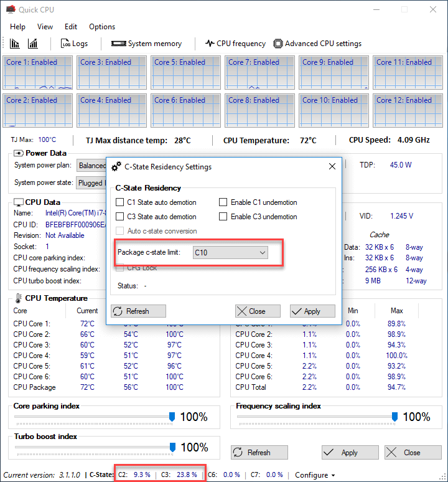The height and width of the screenshot is (482, 448).
Task: Tick the Enable C3 undemotion checkbox
Action: (x=223, y=217)
